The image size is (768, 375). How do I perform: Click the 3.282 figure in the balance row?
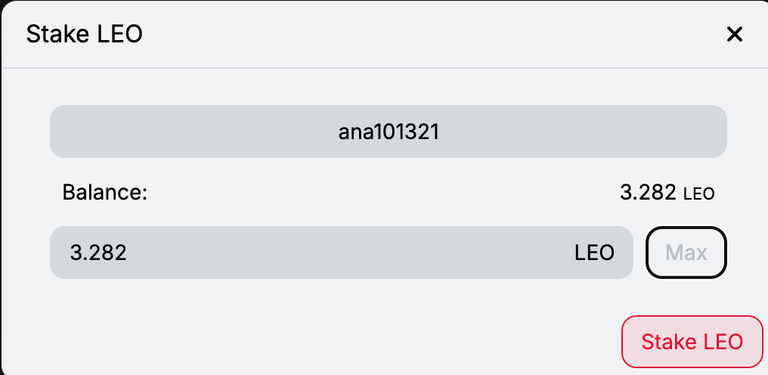click(648, 192)
